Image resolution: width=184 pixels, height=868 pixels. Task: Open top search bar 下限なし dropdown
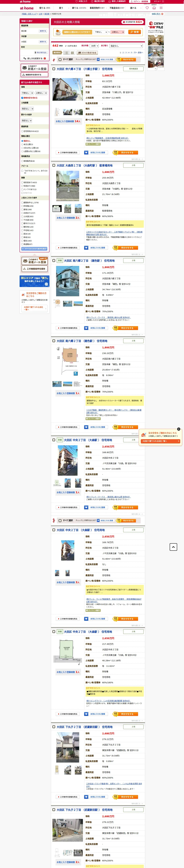[x=101, y=32]
